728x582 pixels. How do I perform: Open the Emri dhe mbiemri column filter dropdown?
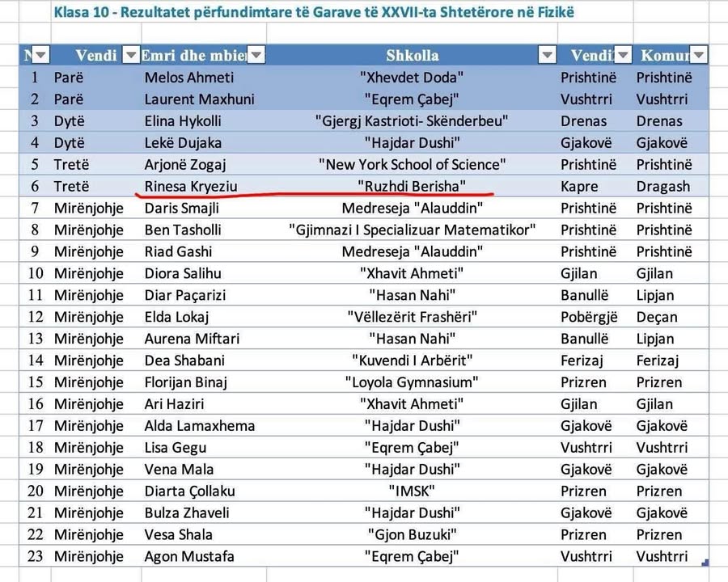point(256,55)
